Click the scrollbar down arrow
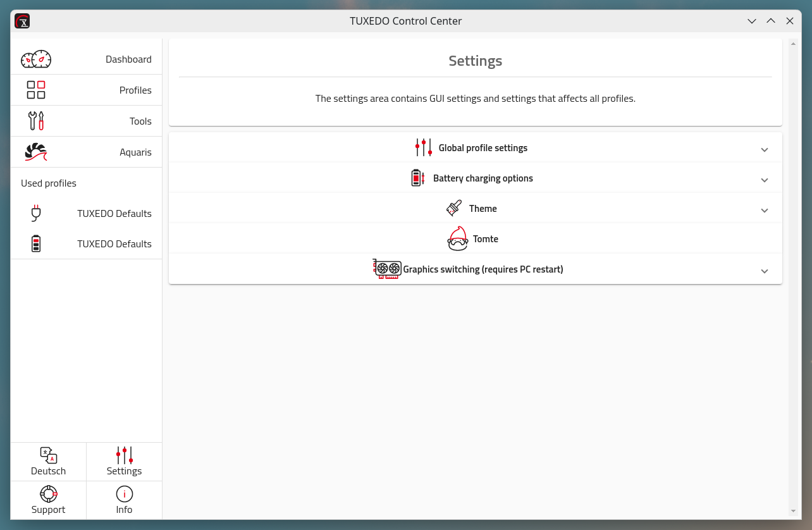Screen dimensions: 812x530 [x=793, y=511]
